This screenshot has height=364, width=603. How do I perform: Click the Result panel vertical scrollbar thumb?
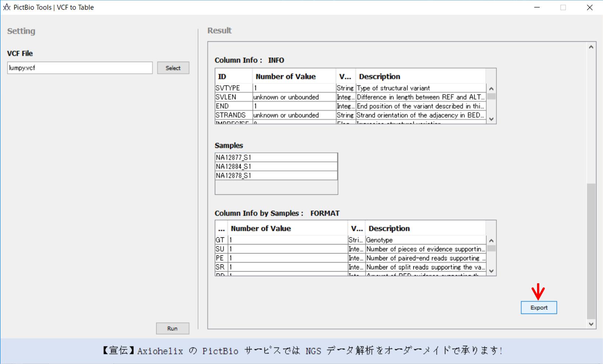coord(591,251)
